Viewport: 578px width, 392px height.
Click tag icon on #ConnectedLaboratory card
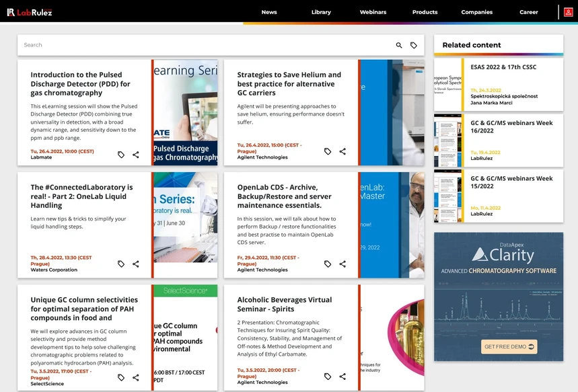[x=121, y=264]
